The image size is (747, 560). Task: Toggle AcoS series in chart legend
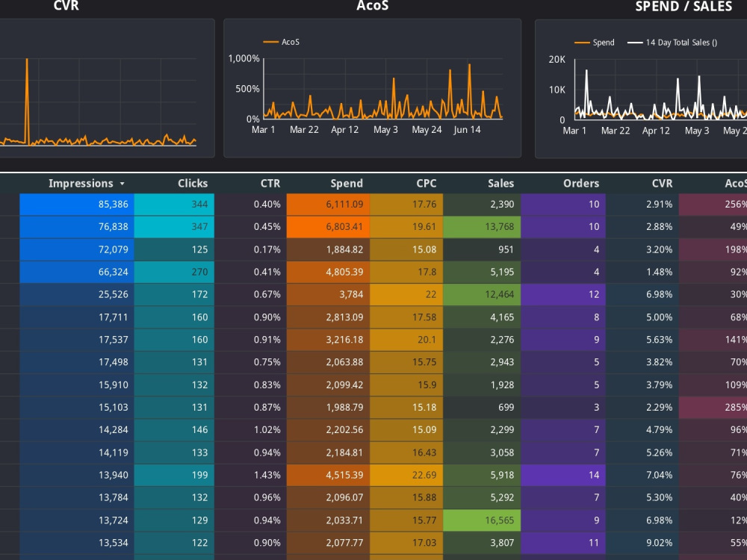pyautogui.click(x=281, y=42)
